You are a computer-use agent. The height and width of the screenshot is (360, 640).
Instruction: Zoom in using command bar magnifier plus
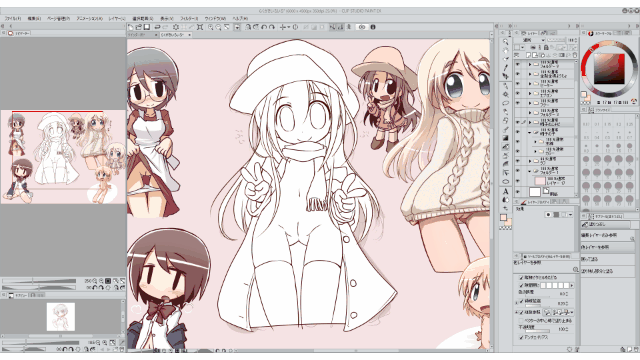click(211, 27)
